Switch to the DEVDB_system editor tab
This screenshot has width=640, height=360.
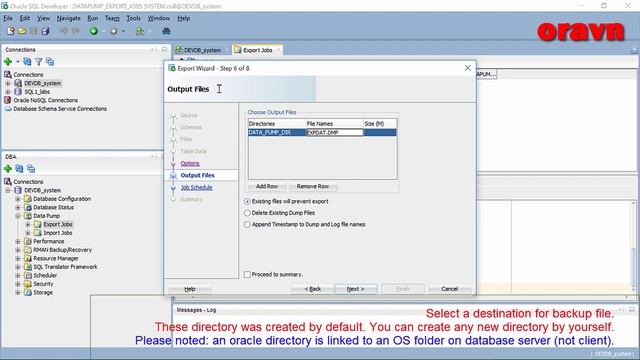[202, 50]
